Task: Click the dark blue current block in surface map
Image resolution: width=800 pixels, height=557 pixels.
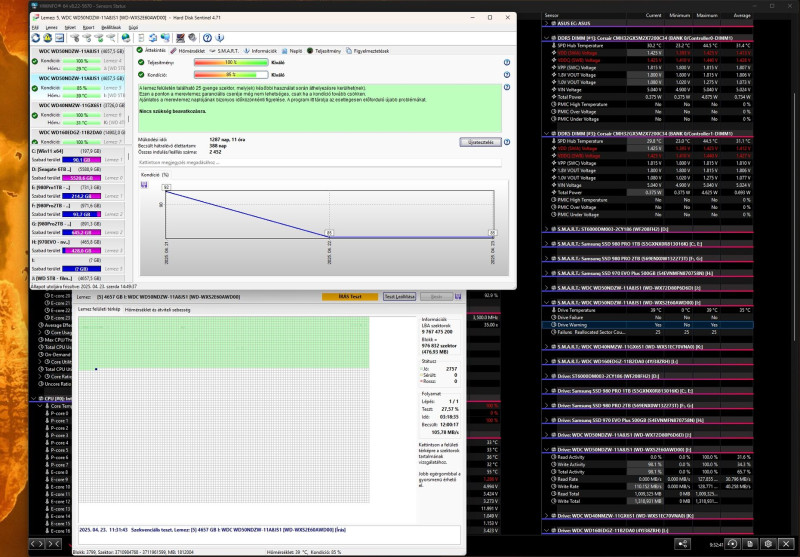Action: pyautogui.click(x=96, y=369)
